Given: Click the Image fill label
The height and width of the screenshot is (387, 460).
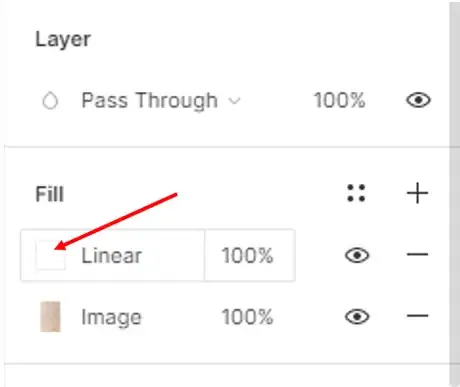Looking at the screenshot, I should [112, 317].
